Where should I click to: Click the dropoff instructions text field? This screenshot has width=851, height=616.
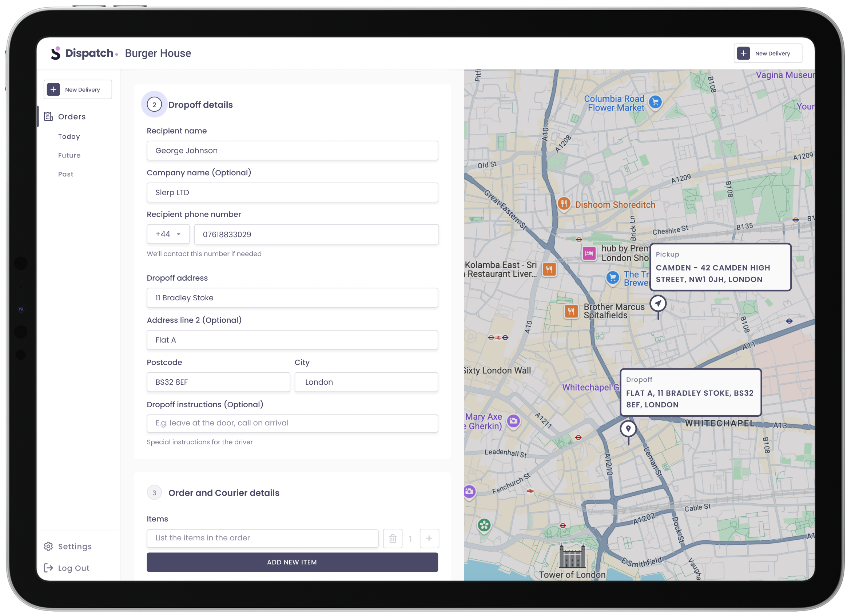[x=292, y=423]
